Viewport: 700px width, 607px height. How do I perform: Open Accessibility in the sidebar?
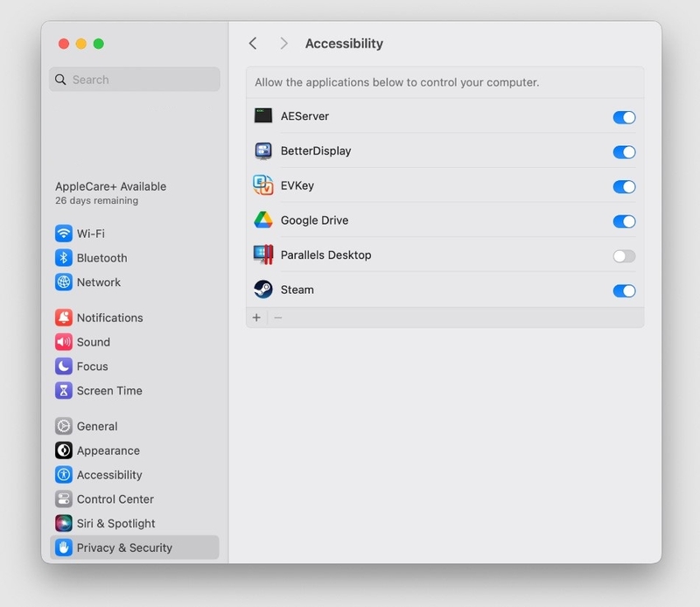click(135, 474)
